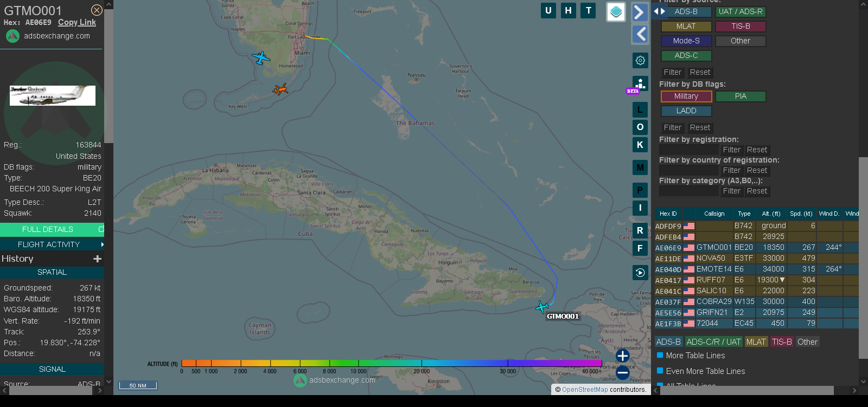This screenshot has height=407, width=868.
Task: Sort table by Spd. (kt) column
Action: [801, 214]
